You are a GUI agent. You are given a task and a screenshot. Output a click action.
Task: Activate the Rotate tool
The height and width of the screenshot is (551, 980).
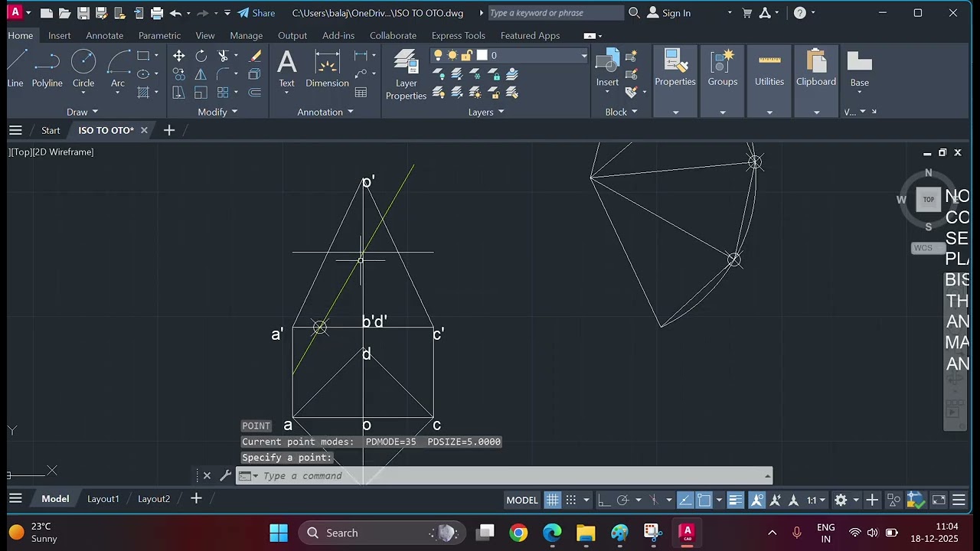[x=201, y=56]
